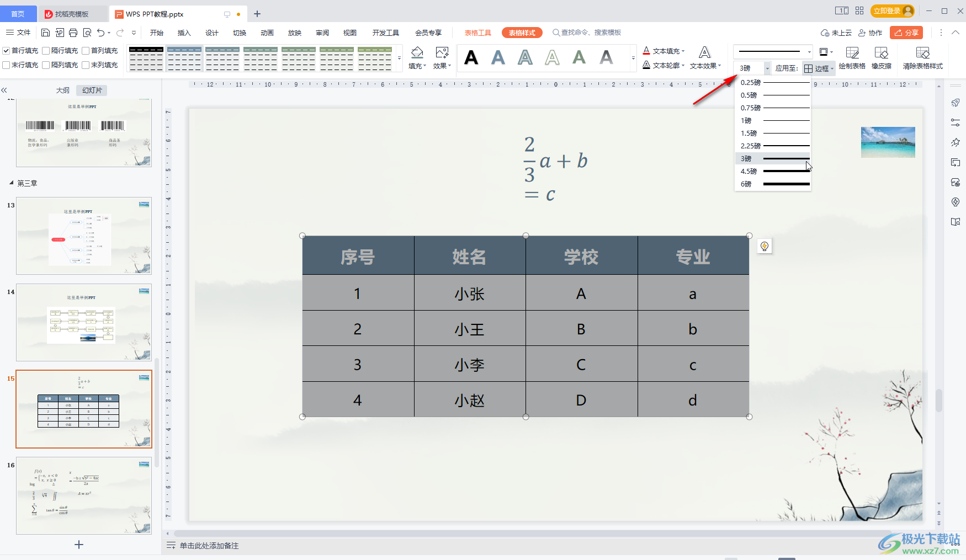The height and width of the screenshot is (560, 966).
Task: Click the undo arrow icon
Action: [100, 33]
